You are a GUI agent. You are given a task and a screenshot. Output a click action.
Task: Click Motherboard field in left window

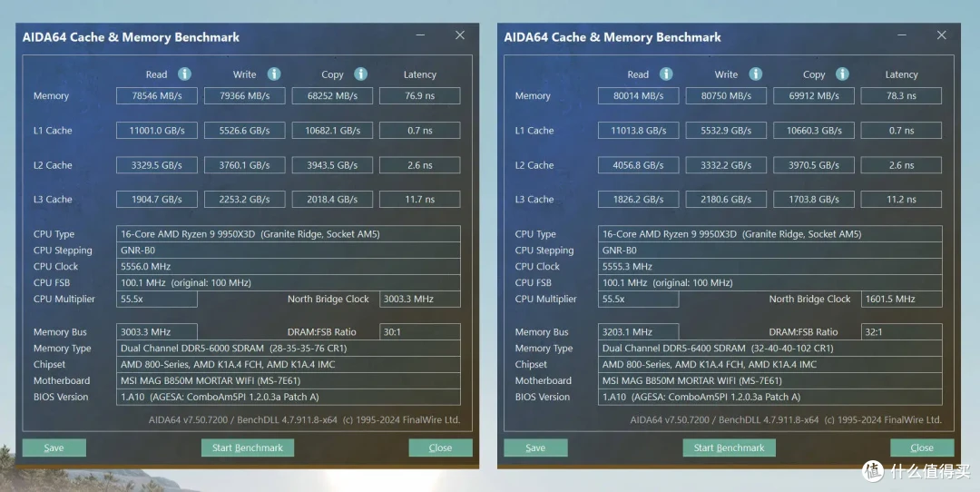(x=289, y=380)
